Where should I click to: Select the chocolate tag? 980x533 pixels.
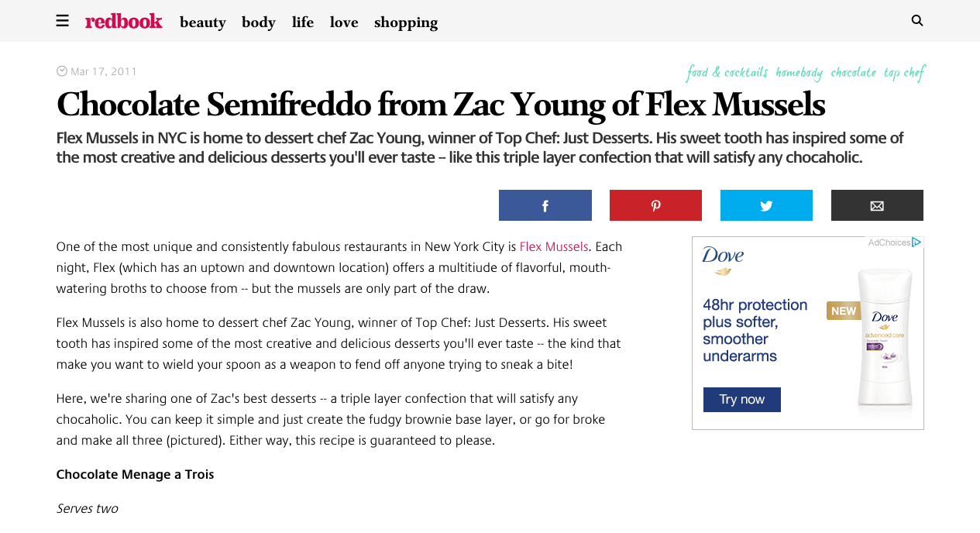coord(853,73)
